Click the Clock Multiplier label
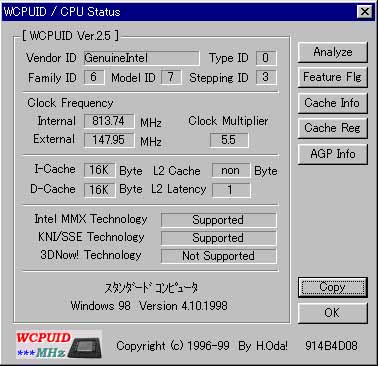This screenshot has height=366, width=378. pyautogui.click(x=228, y=121)
